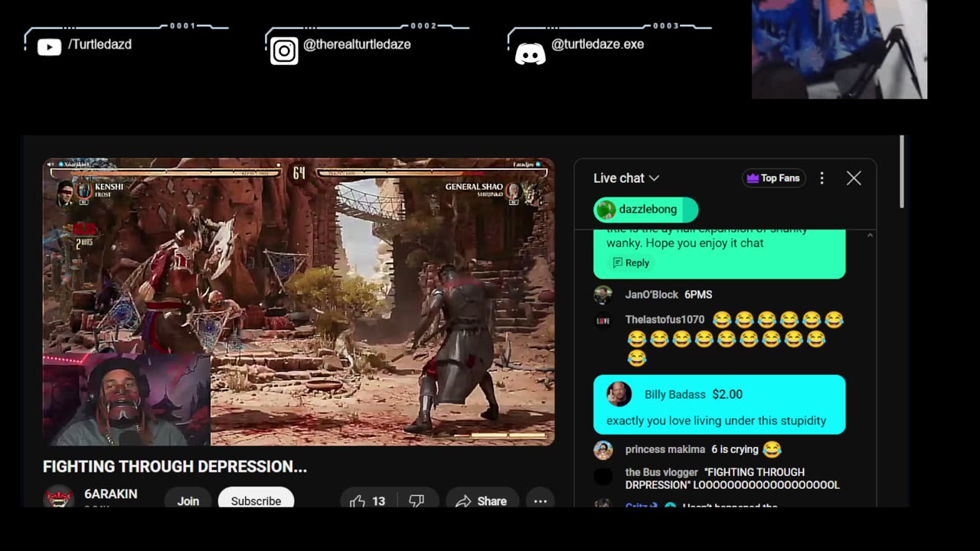The width and height of the screenshot is (980, 551).
Task: Close the live chat panel
Action: pos(854,178)
